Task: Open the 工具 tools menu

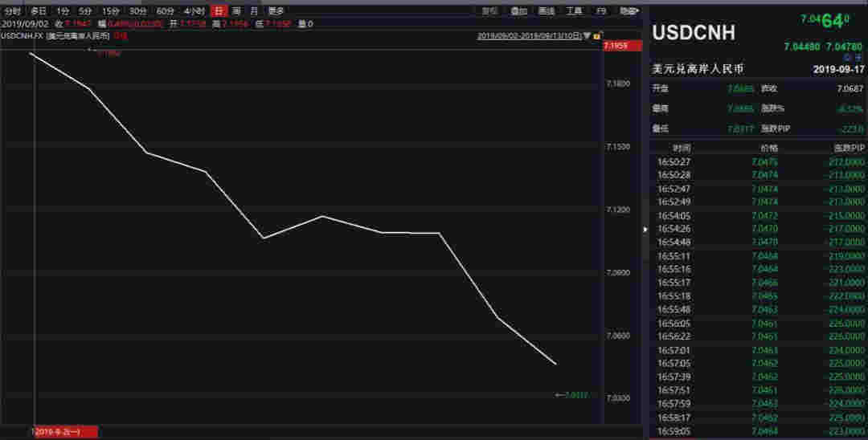Action: [574, 11]
